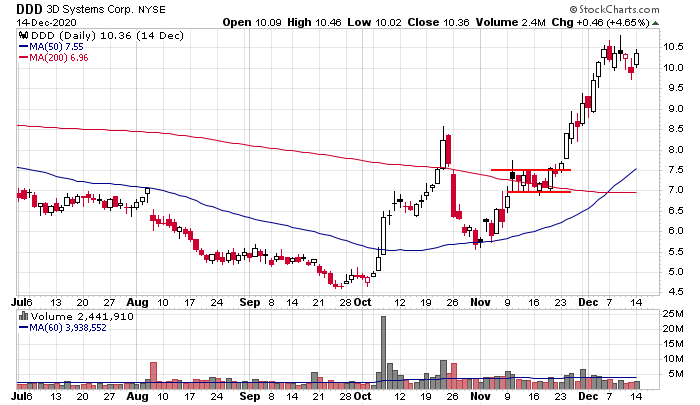The width and height of the screenshot is (700, 405).
Task: Click the 'Close 10.36' value
Action: pos(438,22)
